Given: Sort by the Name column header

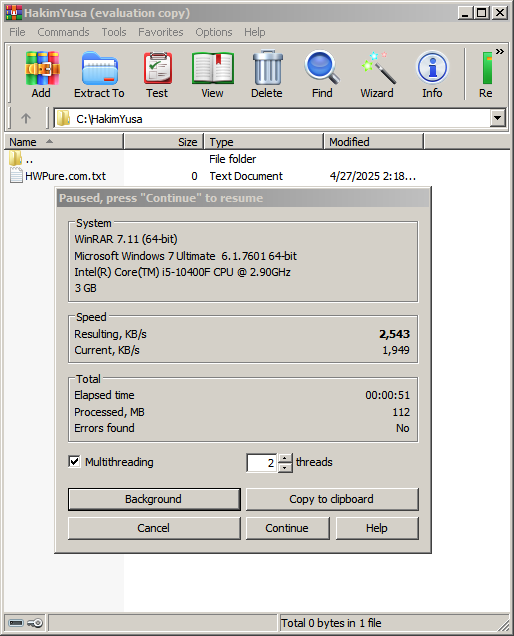Looking at the screenshot, I should pyautogui.click(x=64, y=142).
